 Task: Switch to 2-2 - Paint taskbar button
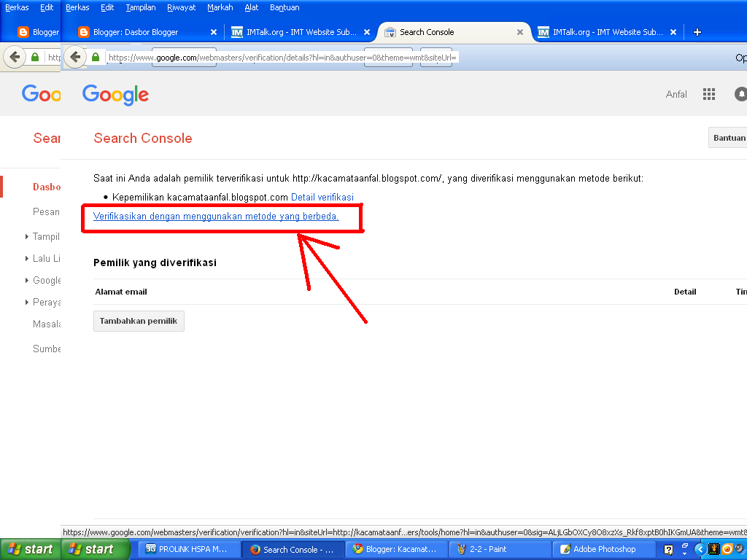tap(500, 550)
